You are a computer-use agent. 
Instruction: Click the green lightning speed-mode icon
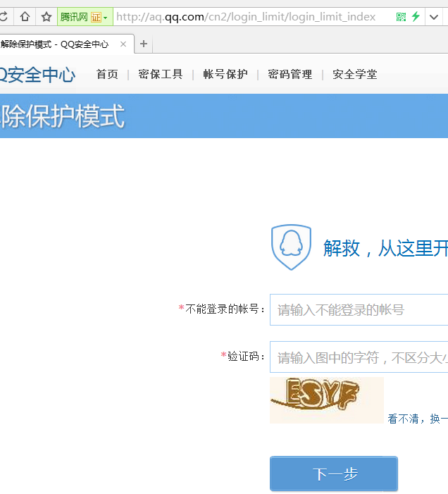(x=416, y=16)
